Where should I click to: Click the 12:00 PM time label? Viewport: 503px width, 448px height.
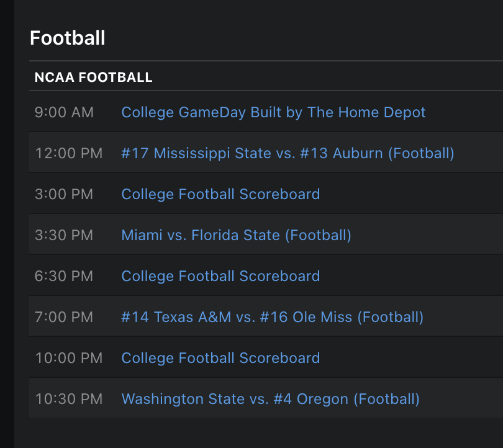pos(68,153)
